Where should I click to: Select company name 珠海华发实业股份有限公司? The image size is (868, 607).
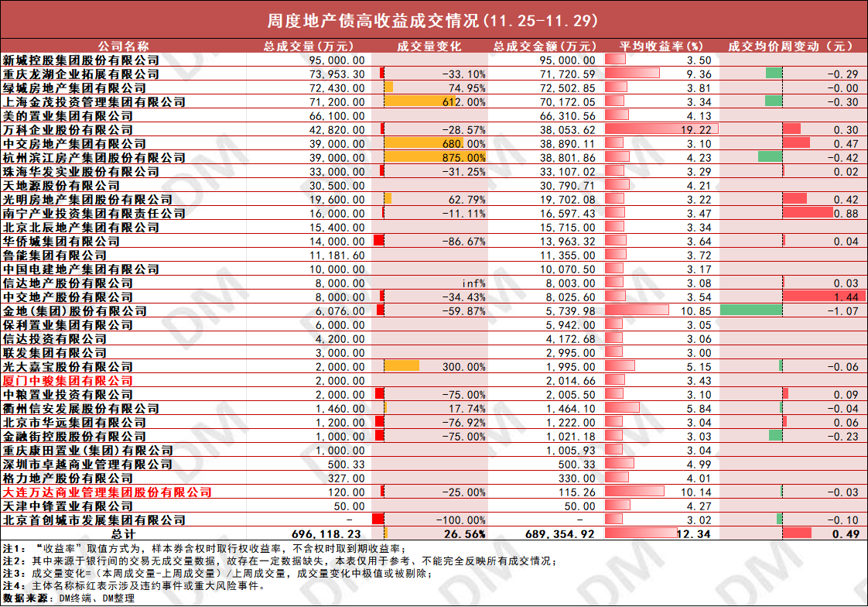tap(80, 171)
